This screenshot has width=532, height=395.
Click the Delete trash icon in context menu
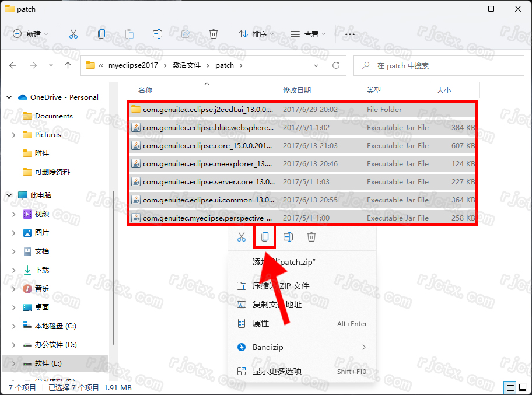pyautogui.click(x=311, y=237)
